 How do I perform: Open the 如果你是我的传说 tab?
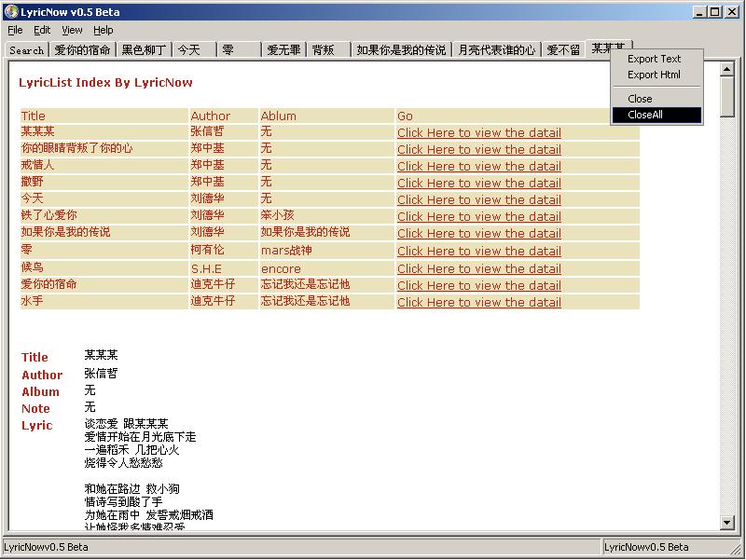point(401,50)
